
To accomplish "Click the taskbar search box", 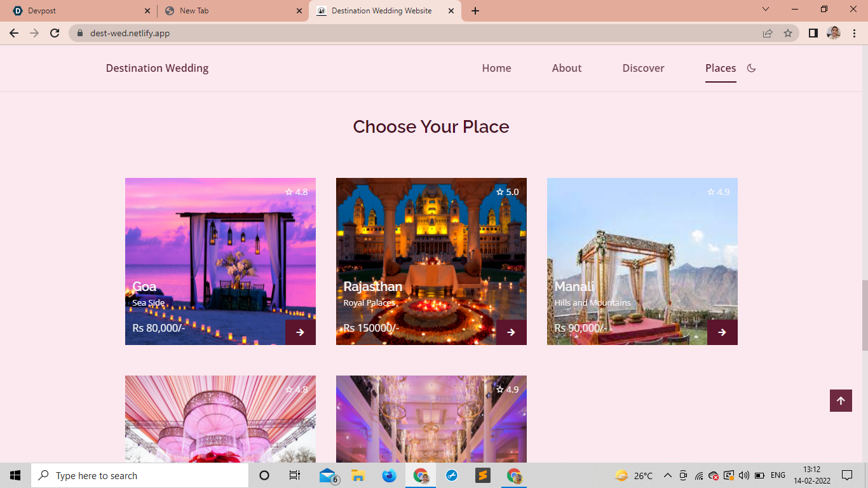I will point(140,475).
